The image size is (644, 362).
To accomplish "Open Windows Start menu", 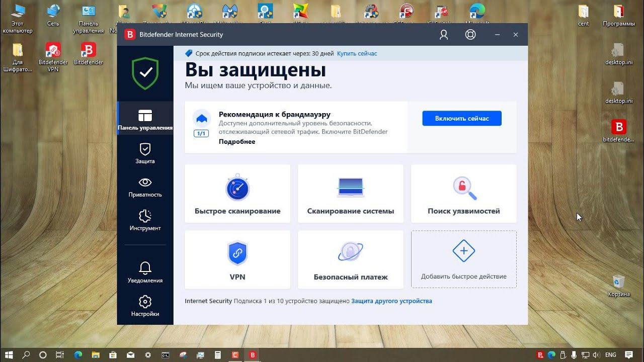I will (x=9, y=355).
